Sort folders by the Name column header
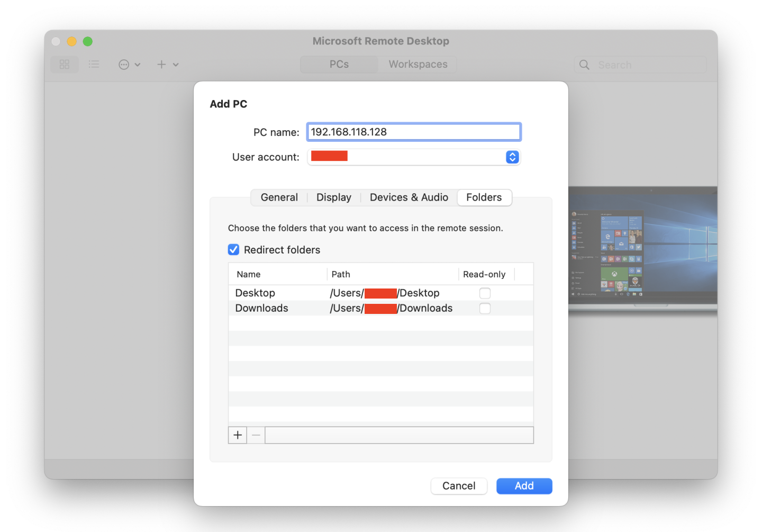This screenshot has width=762, height=532. pos(278,274)
